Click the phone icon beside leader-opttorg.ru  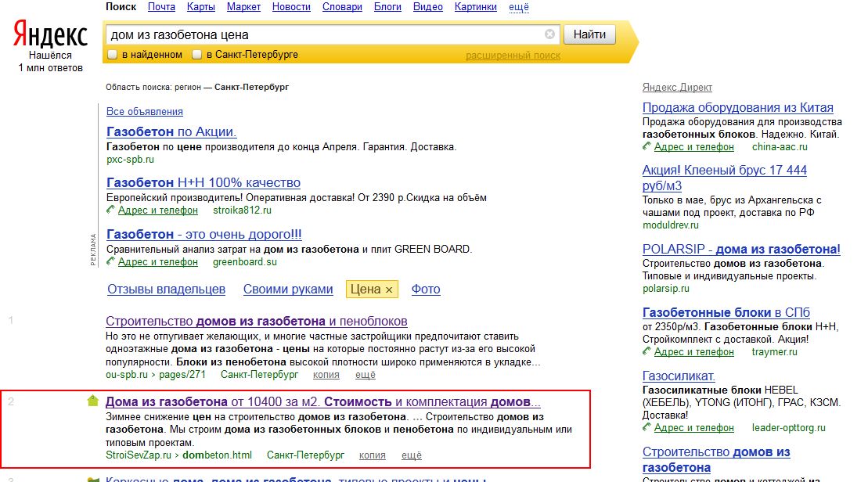pyautogui.click(x=646, y=427)
